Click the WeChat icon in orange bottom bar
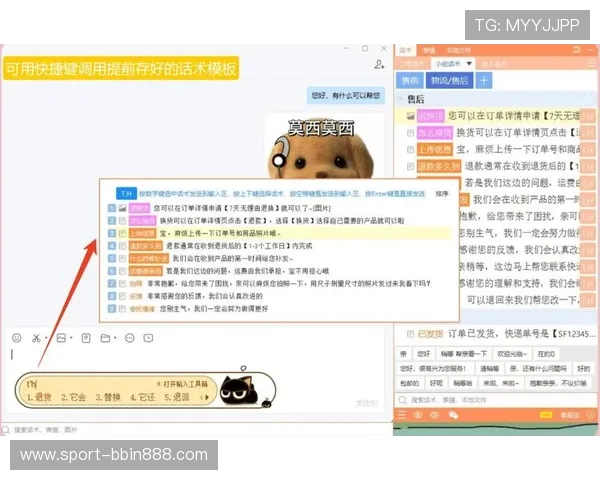600x480 pixels. coord(453,415)
